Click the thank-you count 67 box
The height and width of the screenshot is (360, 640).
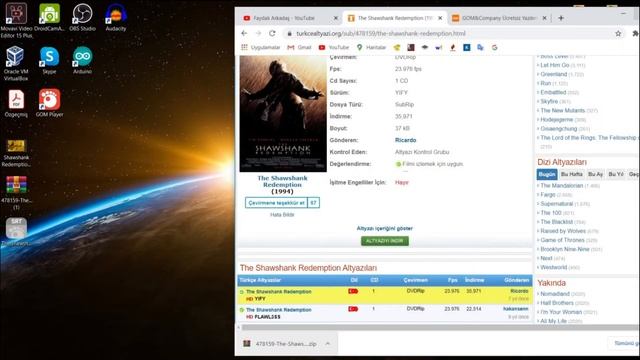tap(313, 203)
